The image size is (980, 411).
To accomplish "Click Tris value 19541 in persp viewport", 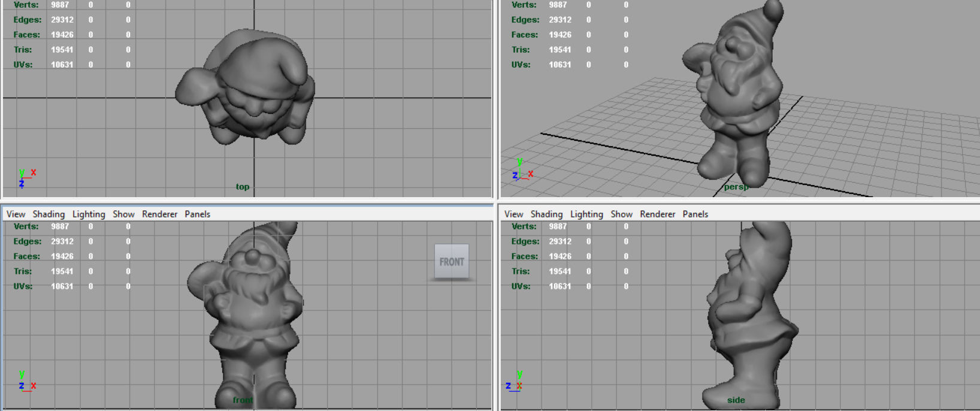I will (560, 50).
